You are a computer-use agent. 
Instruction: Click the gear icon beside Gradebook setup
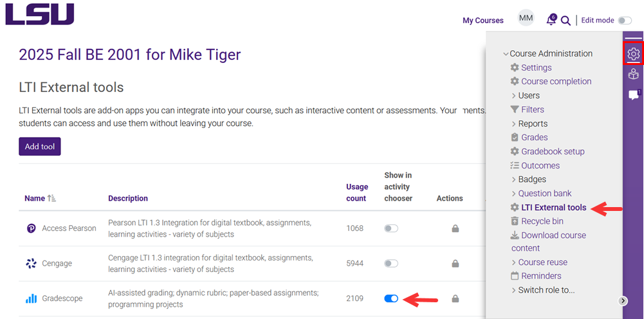point(515,152)
